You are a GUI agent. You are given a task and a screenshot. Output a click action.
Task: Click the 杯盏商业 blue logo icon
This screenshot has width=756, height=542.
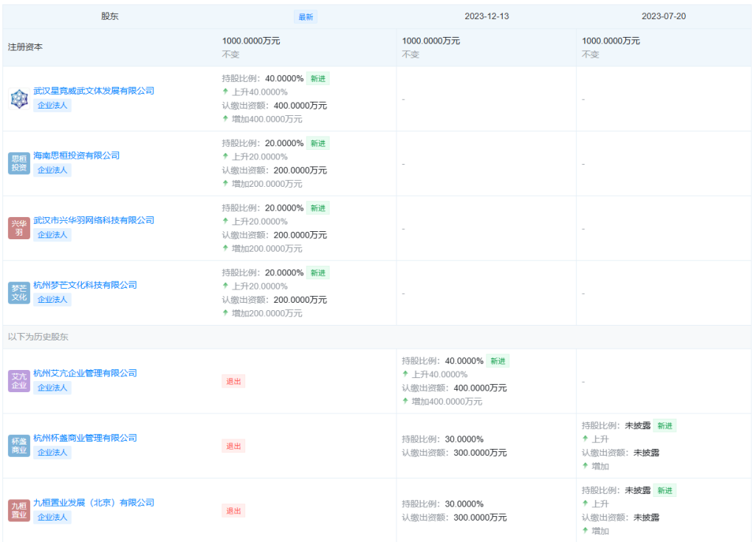pos(19,445)
